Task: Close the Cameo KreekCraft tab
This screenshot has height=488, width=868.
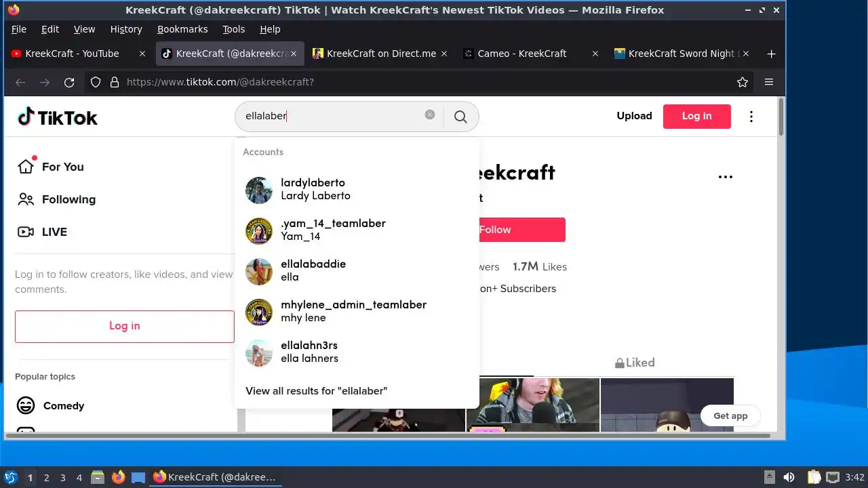Action: [595, 54]
